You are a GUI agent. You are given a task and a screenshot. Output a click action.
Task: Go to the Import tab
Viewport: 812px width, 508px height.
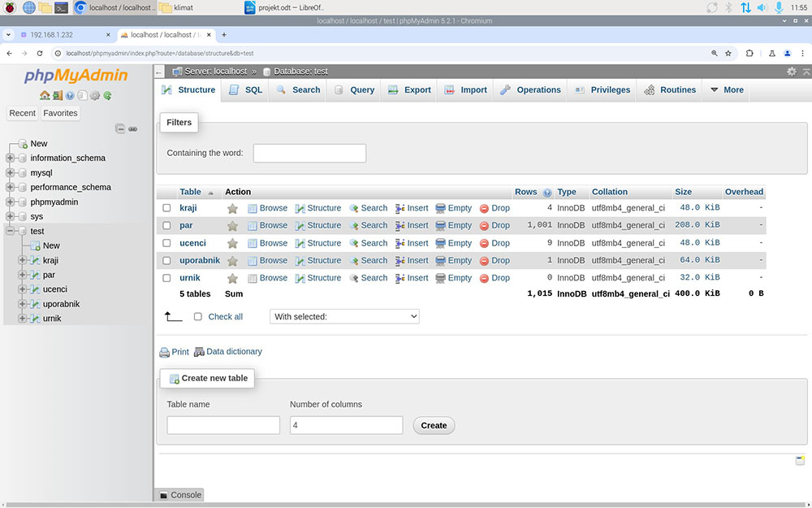point(465,89)
